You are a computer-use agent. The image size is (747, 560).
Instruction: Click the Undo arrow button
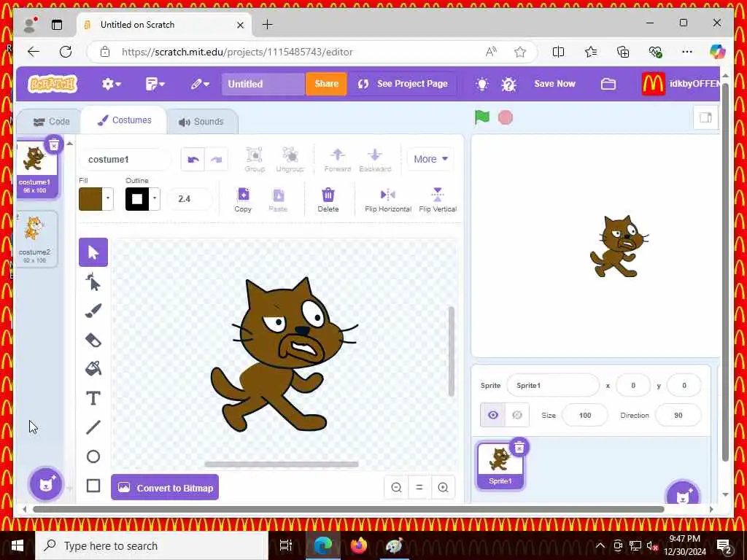click(193, 160)
